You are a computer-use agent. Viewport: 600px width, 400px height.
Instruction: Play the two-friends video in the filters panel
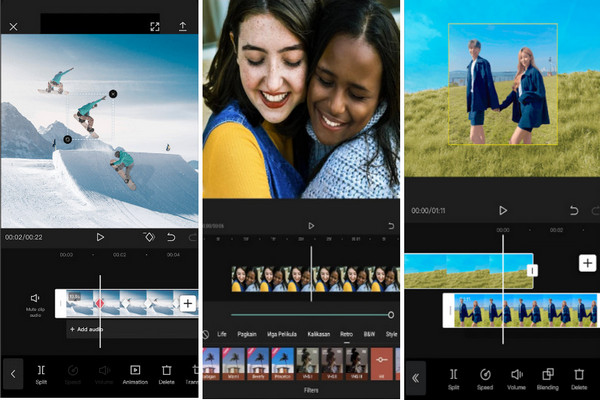[x=311, y=226]
